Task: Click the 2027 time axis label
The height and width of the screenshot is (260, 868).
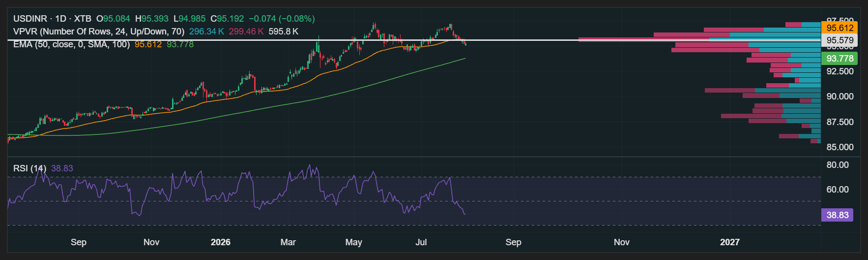Action: (730, 242)
